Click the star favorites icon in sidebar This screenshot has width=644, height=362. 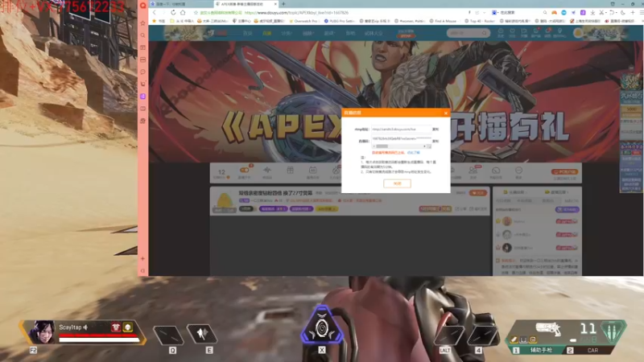tap(143, 23)
